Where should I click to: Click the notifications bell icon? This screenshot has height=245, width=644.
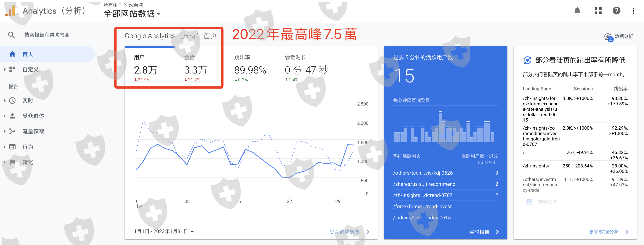[577, 11]
